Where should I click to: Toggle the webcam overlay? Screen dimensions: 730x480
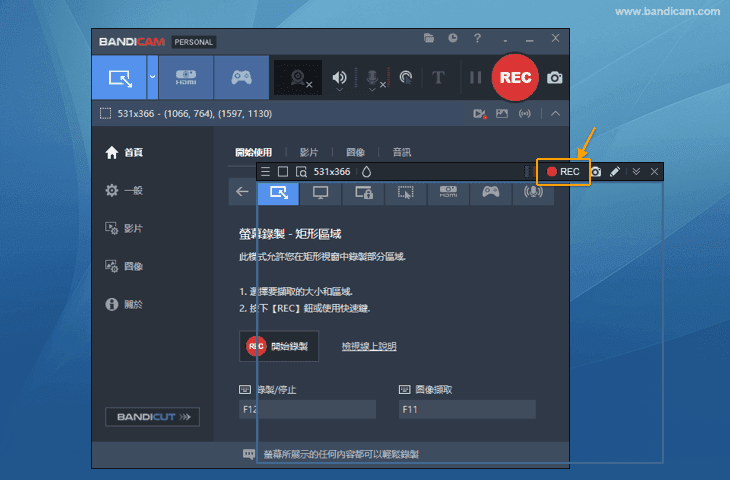(298, 78)
